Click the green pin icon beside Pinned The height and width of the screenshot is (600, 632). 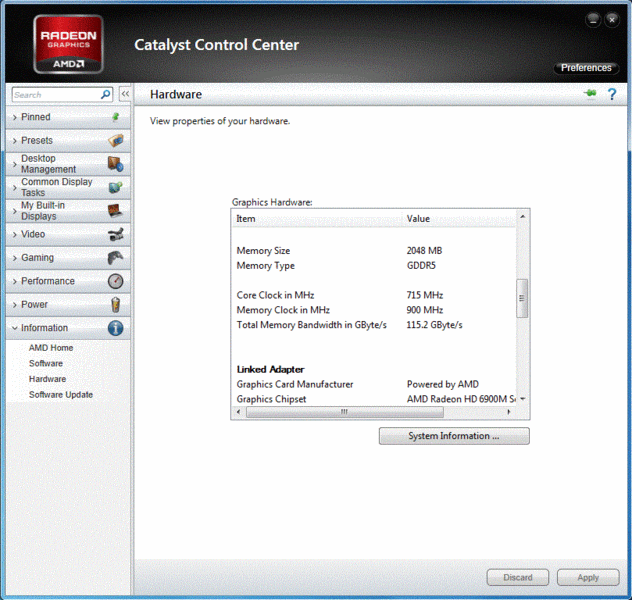pos(116,117)
